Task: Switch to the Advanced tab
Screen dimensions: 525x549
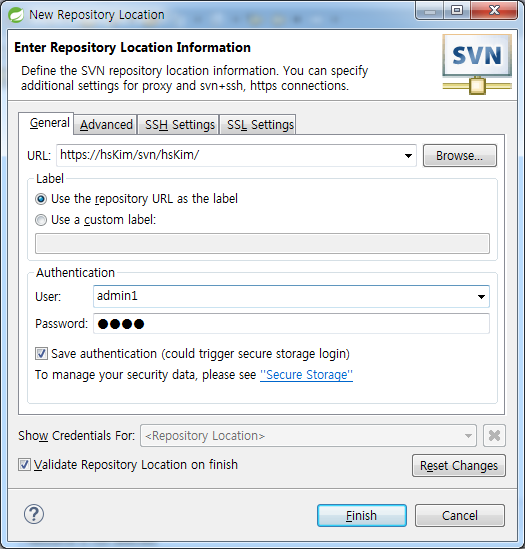Action: pyautogui.click(x=106, y=125)
